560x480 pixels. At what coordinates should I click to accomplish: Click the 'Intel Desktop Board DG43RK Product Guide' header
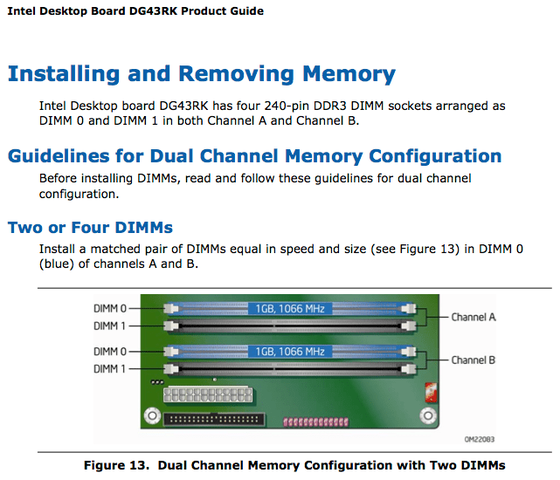tap(135, 11)
